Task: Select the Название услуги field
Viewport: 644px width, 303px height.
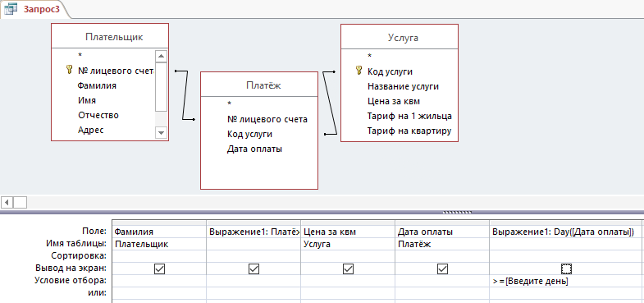Action: [x=403, y=86]
